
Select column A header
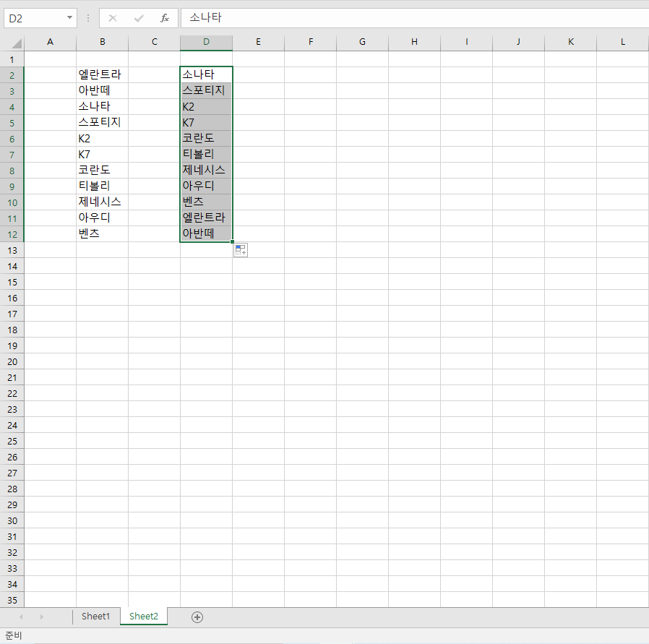click(x=50, y=42)
